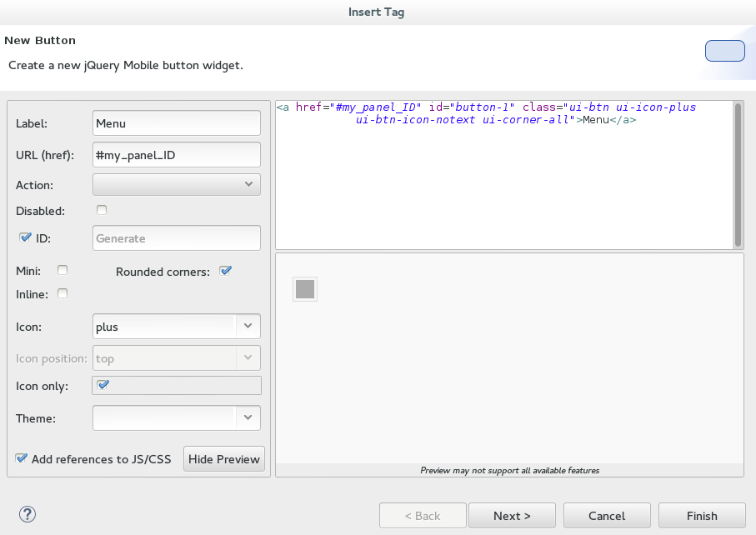This screenshot has height=535, width=756.
Task: Enable the Inline checkbox
Action: click(63, 293)
